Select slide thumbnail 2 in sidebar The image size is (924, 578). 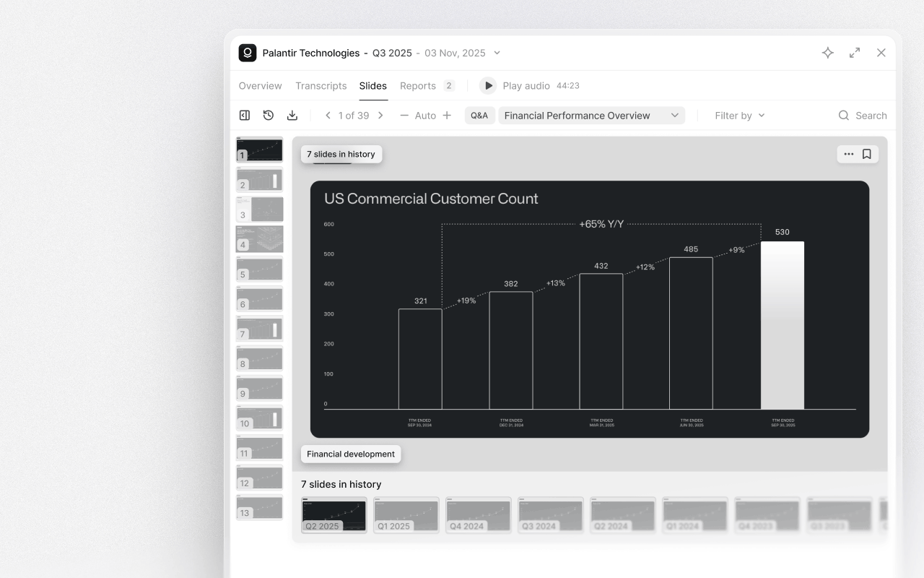click(x=260, y=180)
